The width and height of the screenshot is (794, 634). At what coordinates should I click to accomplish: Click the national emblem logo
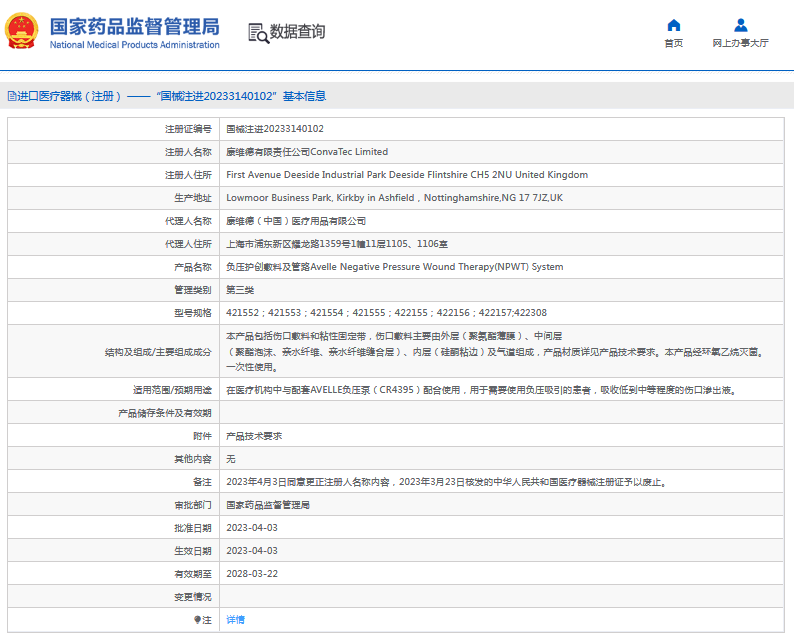coord(21,31)
